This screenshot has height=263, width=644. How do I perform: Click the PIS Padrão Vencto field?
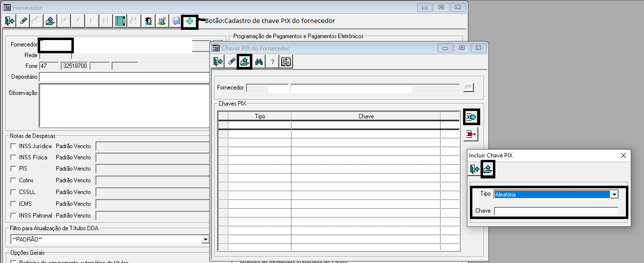tap(153, 169)
